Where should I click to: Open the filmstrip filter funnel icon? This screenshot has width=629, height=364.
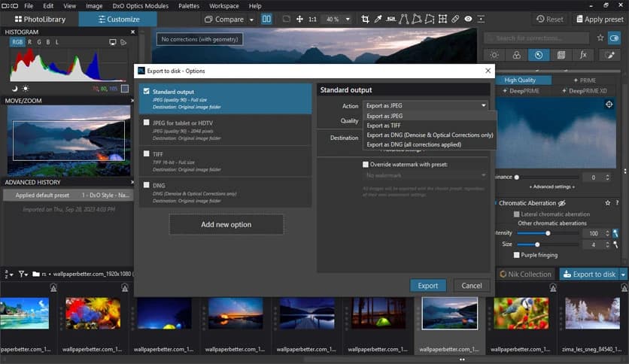pos(23,274)
